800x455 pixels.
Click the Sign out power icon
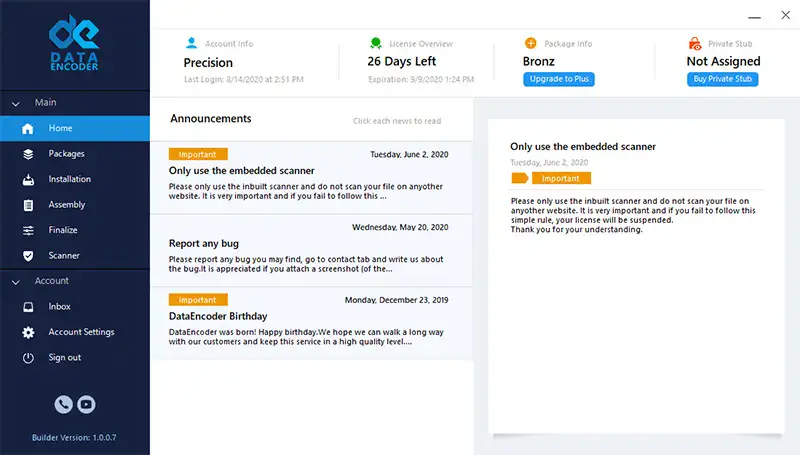[x=28, y=358]
